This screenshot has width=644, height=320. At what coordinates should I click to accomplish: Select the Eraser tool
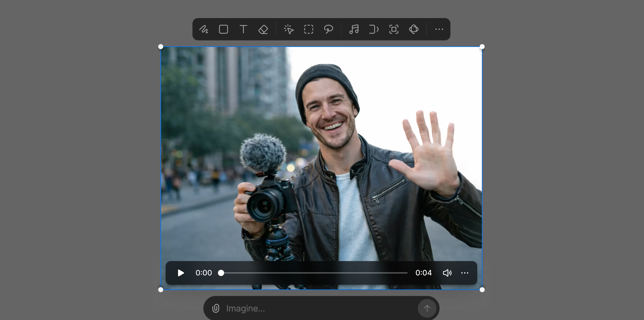coord(263,29)
